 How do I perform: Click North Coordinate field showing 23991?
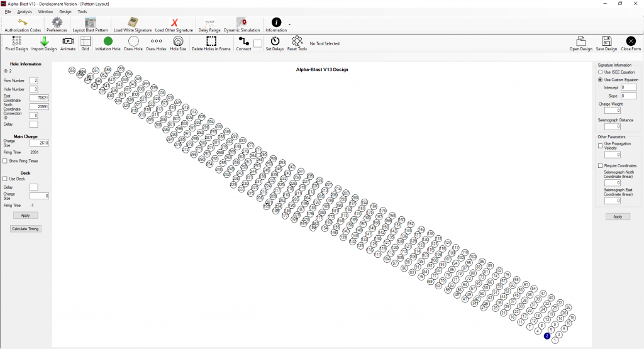tap(40, 107)
